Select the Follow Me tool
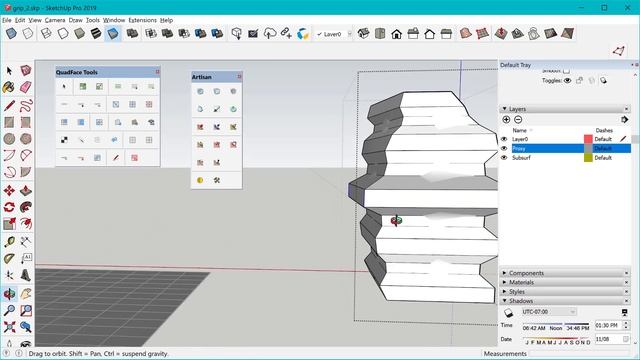This screenshot has height=360, width=640. point(26,207)
